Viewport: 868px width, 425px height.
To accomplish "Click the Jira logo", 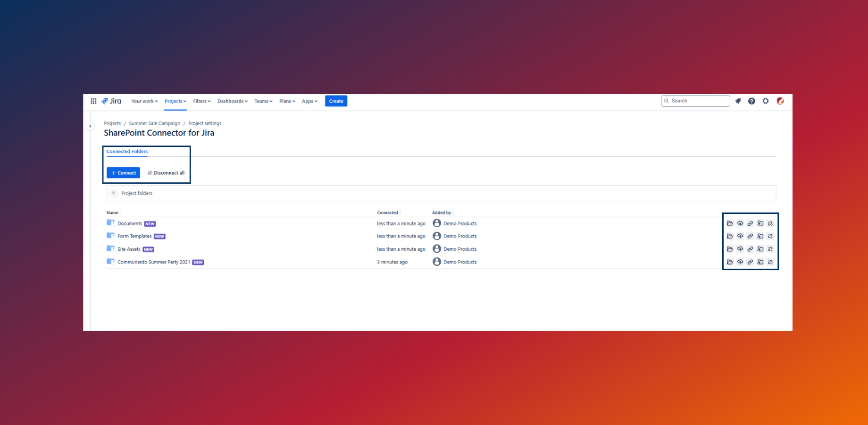I will pos(111,101).
